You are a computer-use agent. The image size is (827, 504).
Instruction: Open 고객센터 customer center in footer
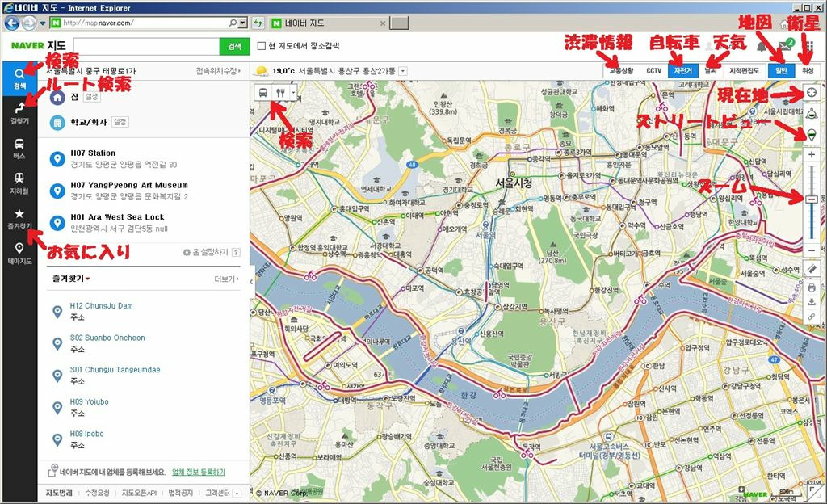(x=217, y=493)
